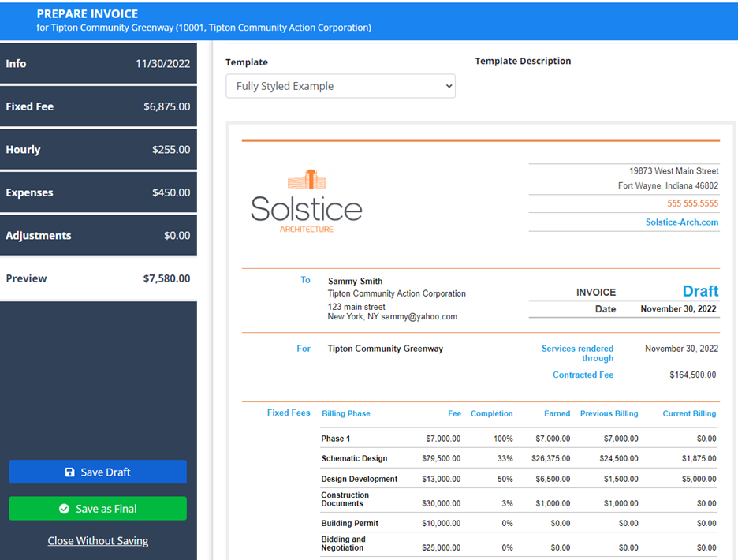The image size is (738, 560).
Task: Select the Preview section showing $7,580.00
Action: 99,278
